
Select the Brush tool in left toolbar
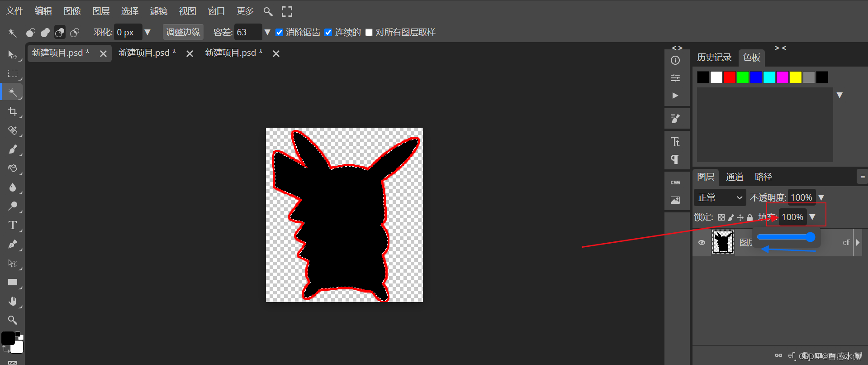click(12, 149)
